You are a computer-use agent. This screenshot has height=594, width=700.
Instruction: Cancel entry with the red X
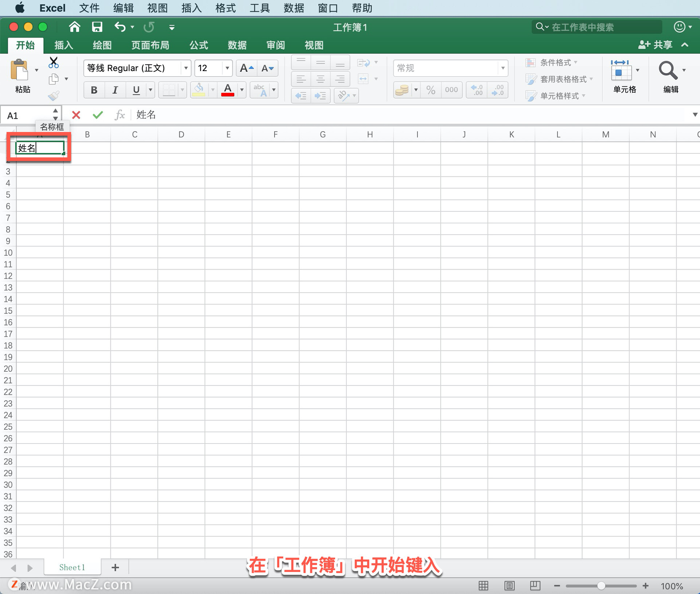pyautogui.click(x=76, y=115)
